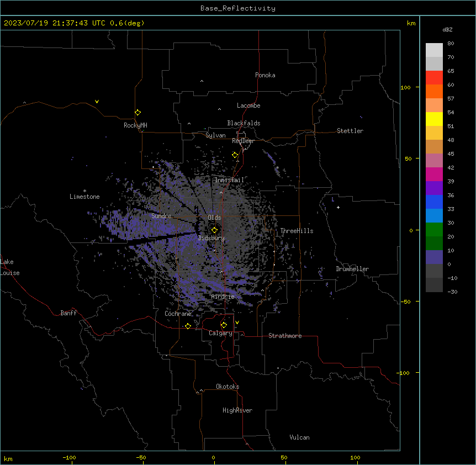Click the Vulcan city label
Screen dimensions: 476x465
[300, 437]
